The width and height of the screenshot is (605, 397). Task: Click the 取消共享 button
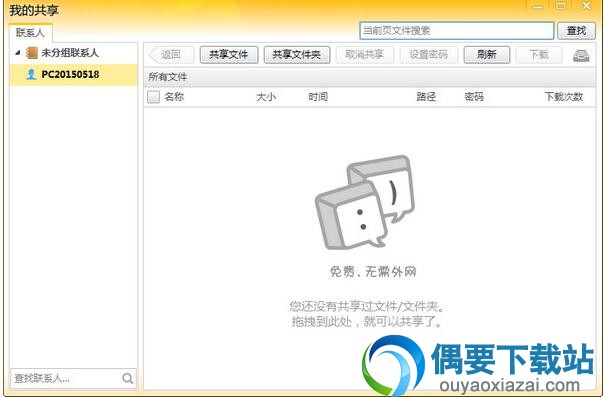coord(365,55)
